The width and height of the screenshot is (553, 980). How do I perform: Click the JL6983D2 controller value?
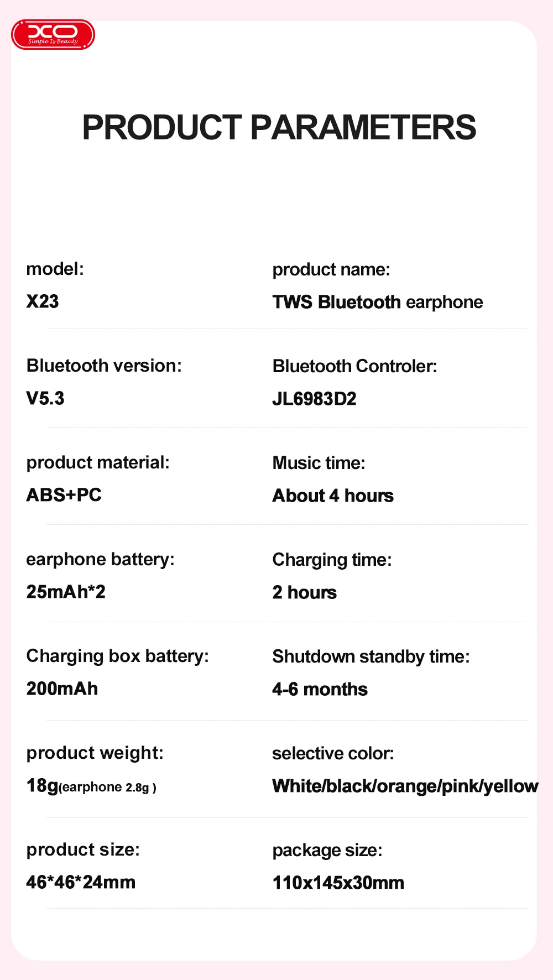click(314, 399)
